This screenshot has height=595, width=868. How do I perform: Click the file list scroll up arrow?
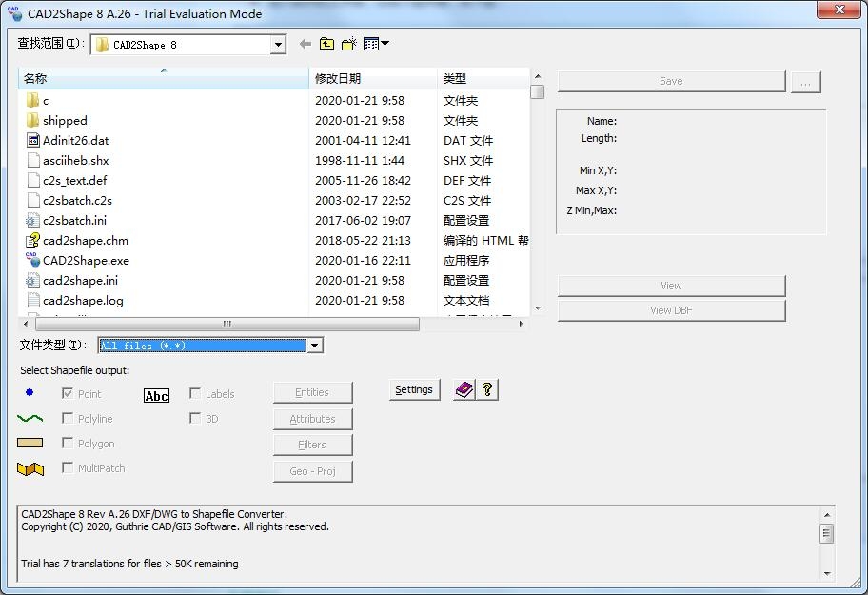pyautogui.click(x=538, y=76)
